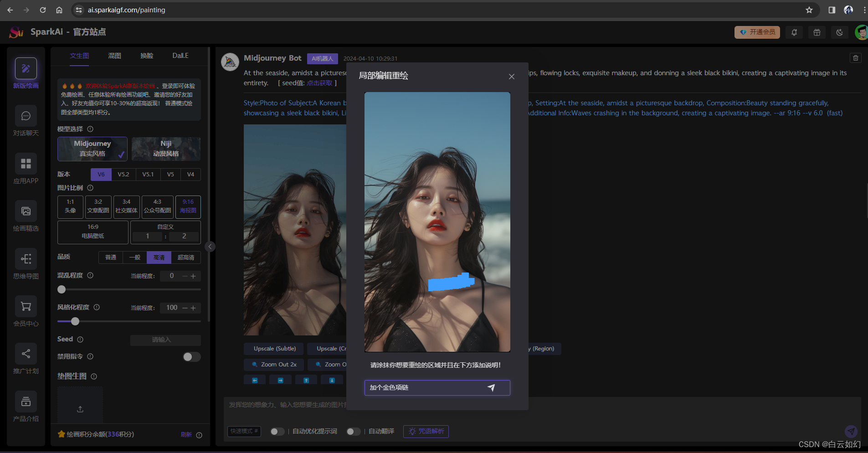Click the trash delete icon top right

(x=855, y=58)
